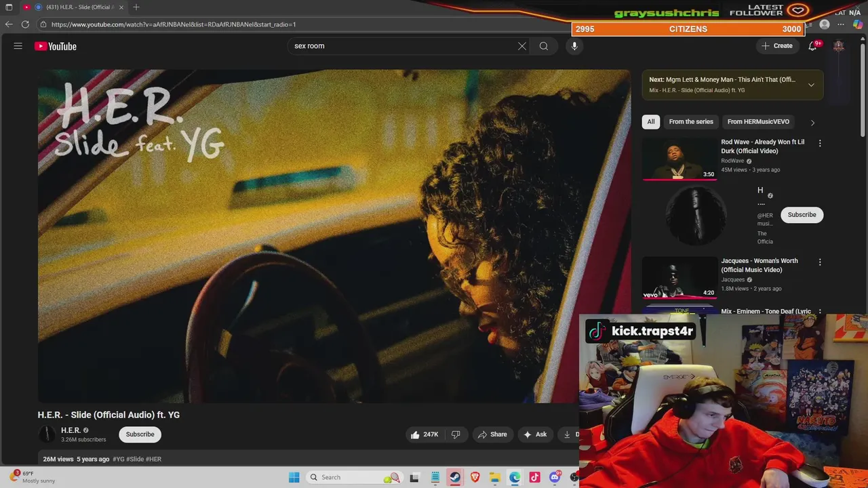Subscribe to H.E.R. below the video

(x=140, y=434)
